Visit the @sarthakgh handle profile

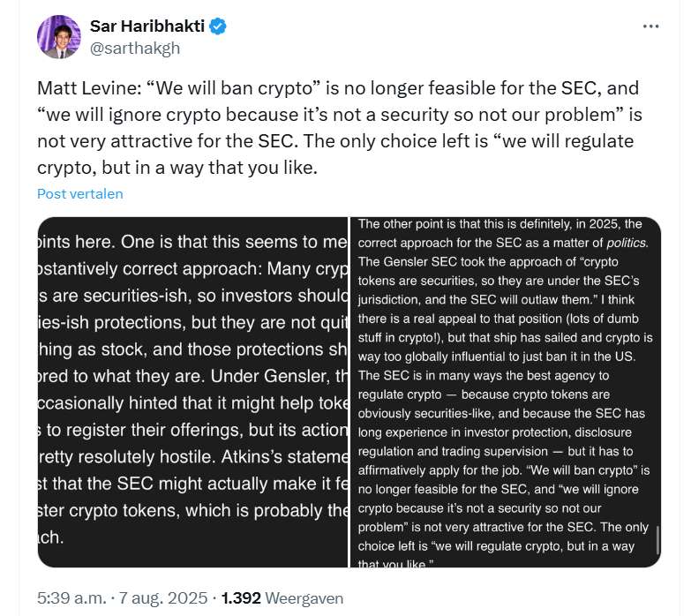135,48
